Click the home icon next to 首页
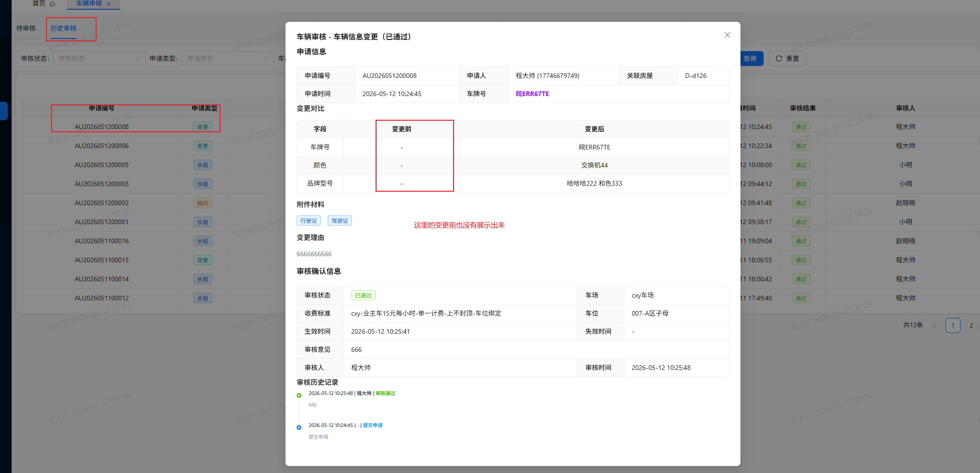This screenshot has height=473, width=980. coord(52,4)
